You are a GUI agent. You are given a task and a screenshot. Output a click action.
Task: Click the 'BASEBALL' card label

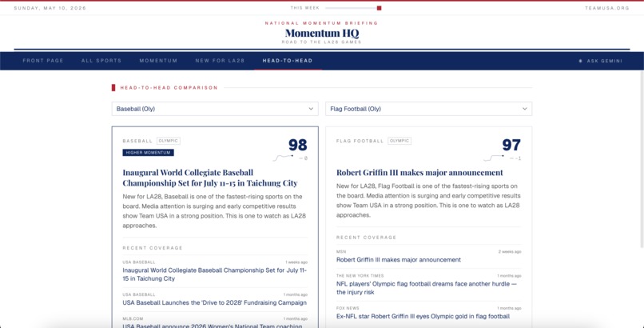coord(137,141)
